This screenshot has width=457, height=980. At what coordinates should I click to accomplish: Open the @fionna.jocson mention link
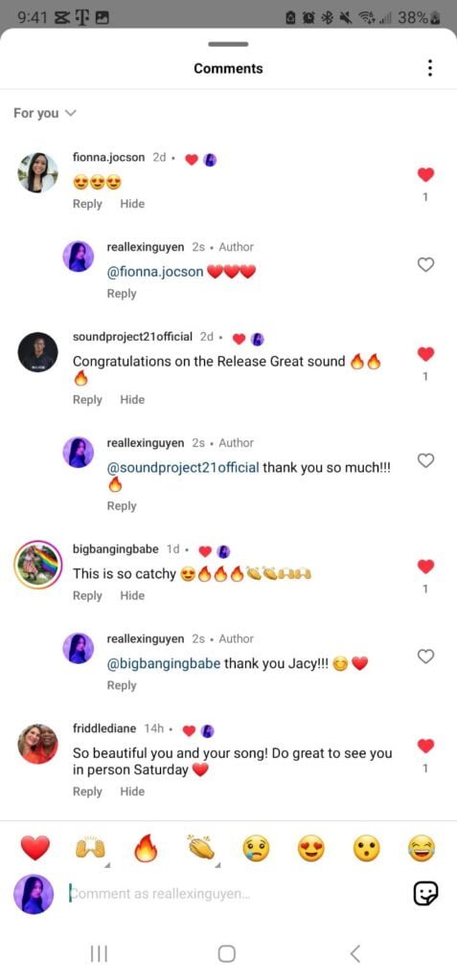tap(156, 273)
